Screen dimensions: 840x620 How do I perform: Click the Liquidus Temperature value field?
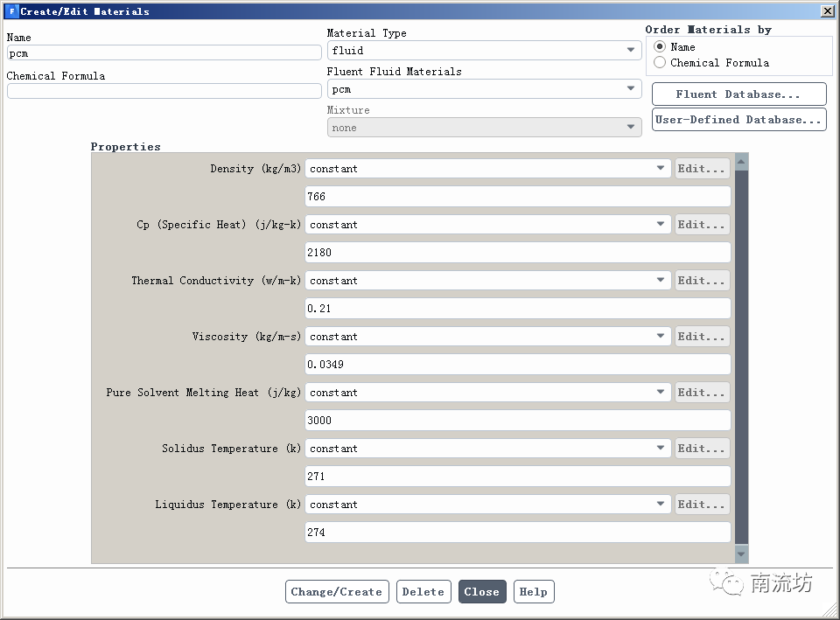517,533
